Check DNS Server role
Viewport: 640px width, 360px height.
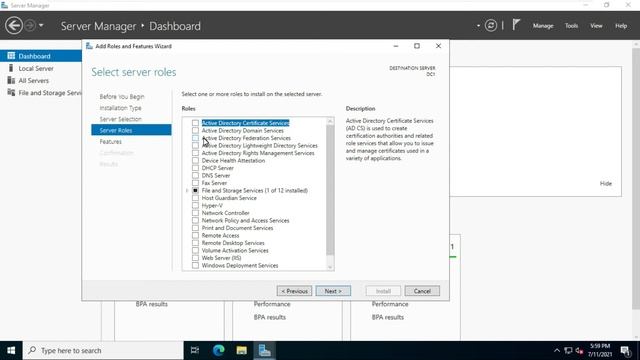[195, 176]
